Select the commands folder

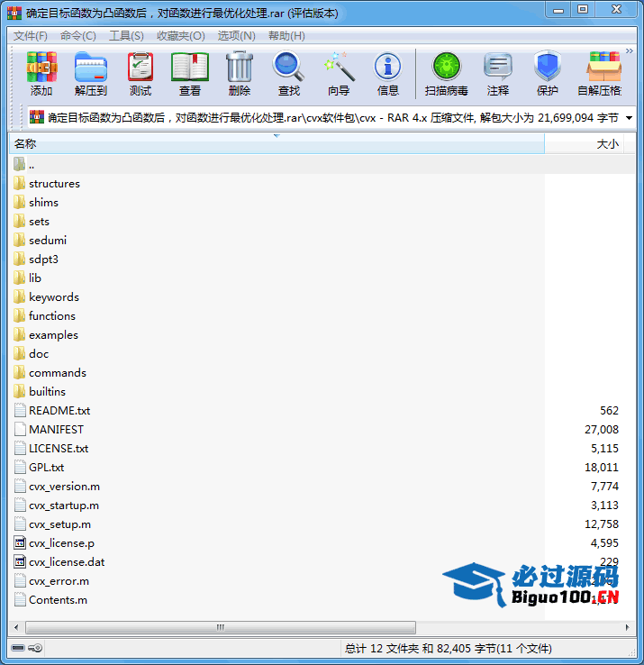58,373
